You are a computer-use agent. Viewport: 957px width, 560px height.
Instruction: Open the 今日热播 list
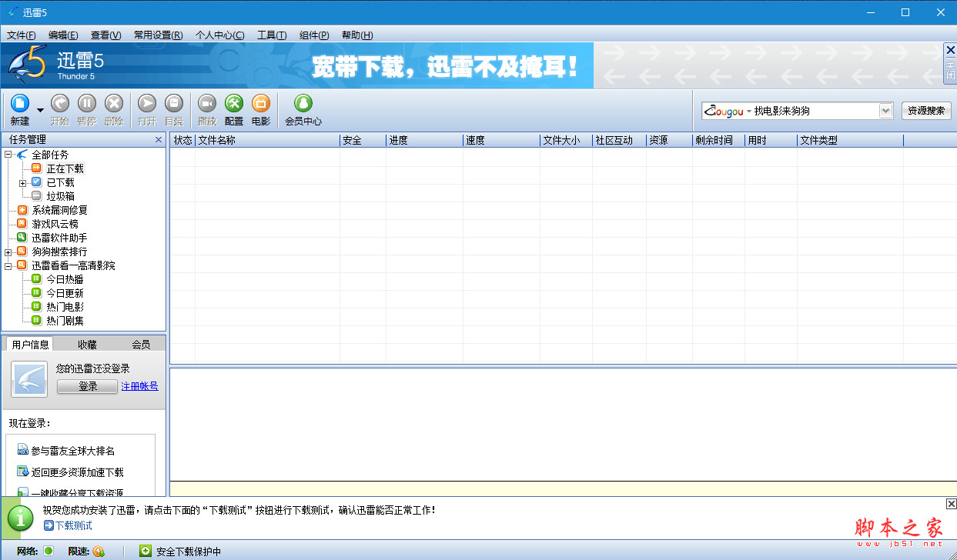(65, 279)
